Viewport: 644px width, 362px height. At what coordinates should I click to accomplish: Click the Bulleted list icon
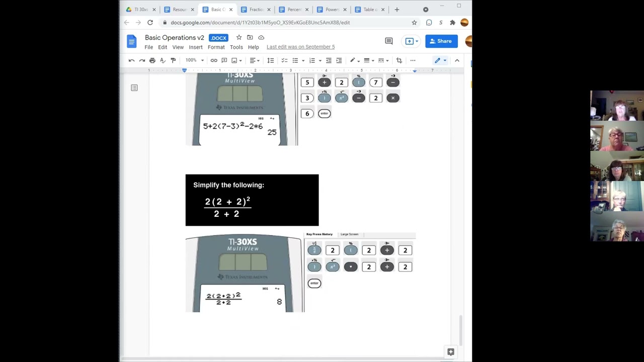(x=295, y=60)
